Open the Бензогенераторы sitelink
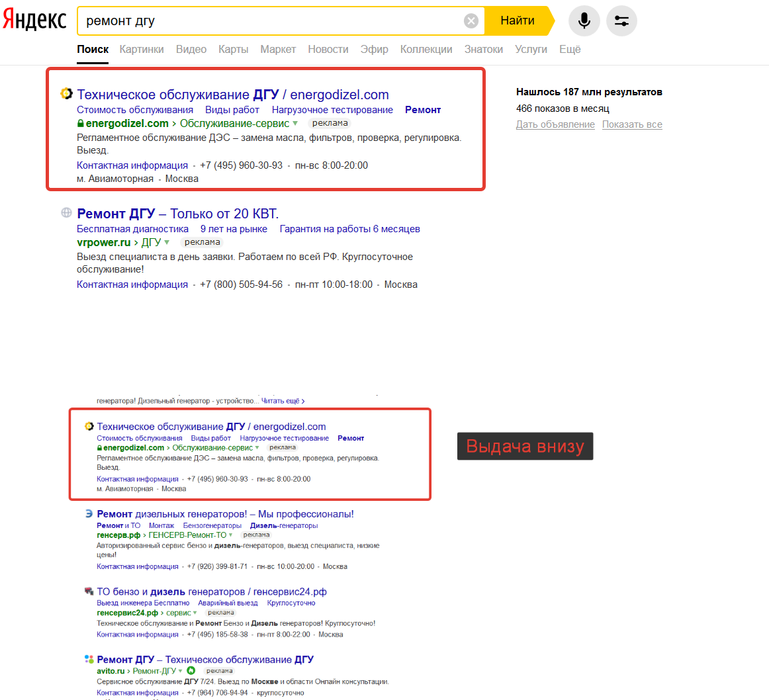 pyautogui.click(x=212, y=525)
